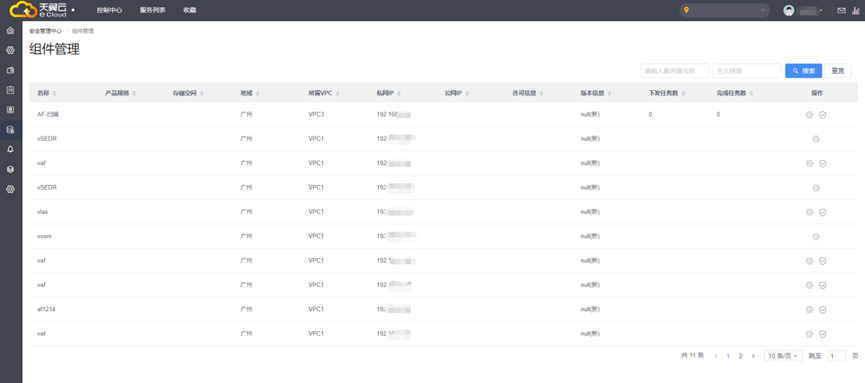Go to page 2 in pagination
Image resolution: width=865 pixels, height=383 pixels.
point(740,356)
